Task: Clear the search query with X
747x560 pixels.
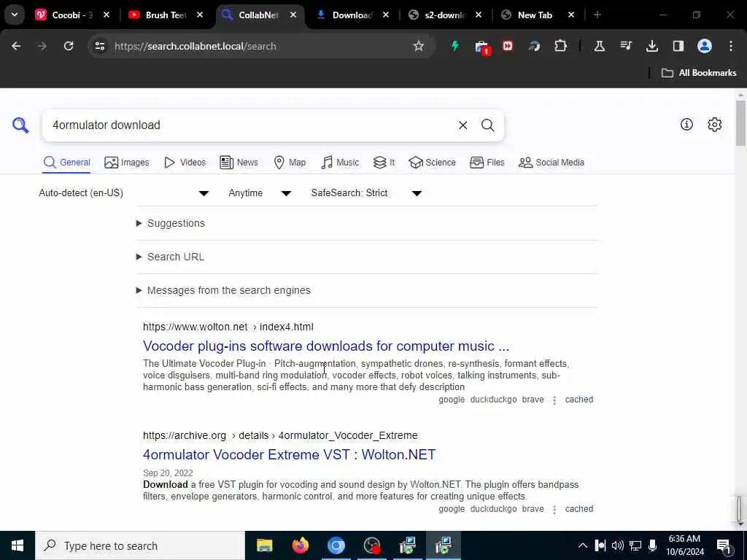Action: point(462,125)
